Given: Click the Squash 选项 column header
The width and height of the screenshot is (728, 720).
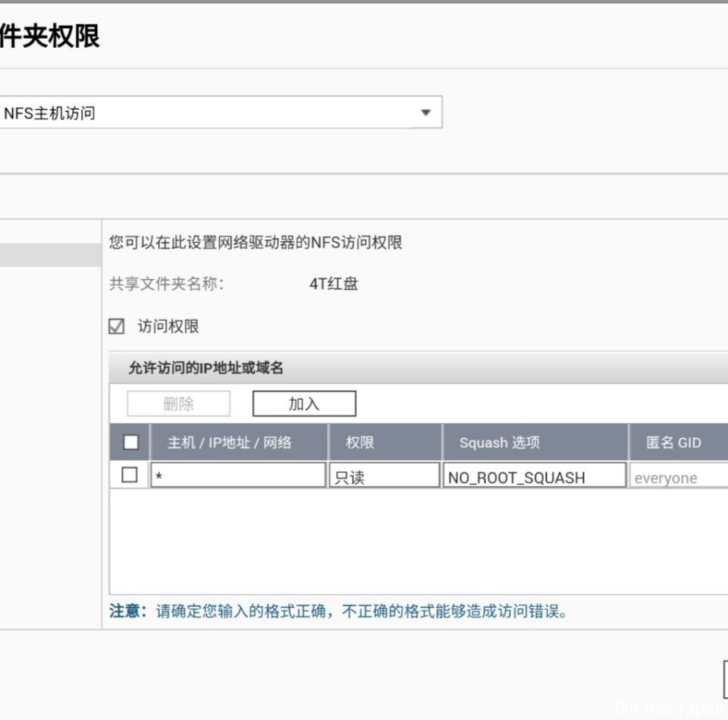Looking at the screenshot, I should (499, 442).
